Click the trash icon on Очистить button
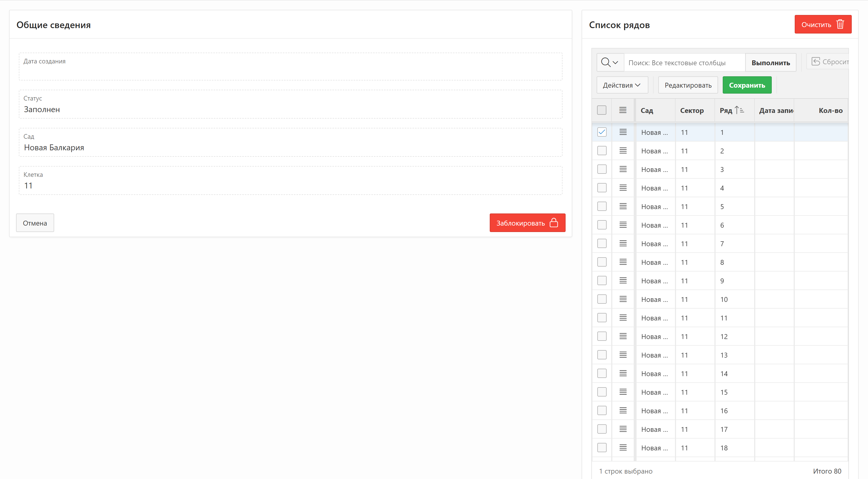The image size is (868, 479). pos(840,24)
